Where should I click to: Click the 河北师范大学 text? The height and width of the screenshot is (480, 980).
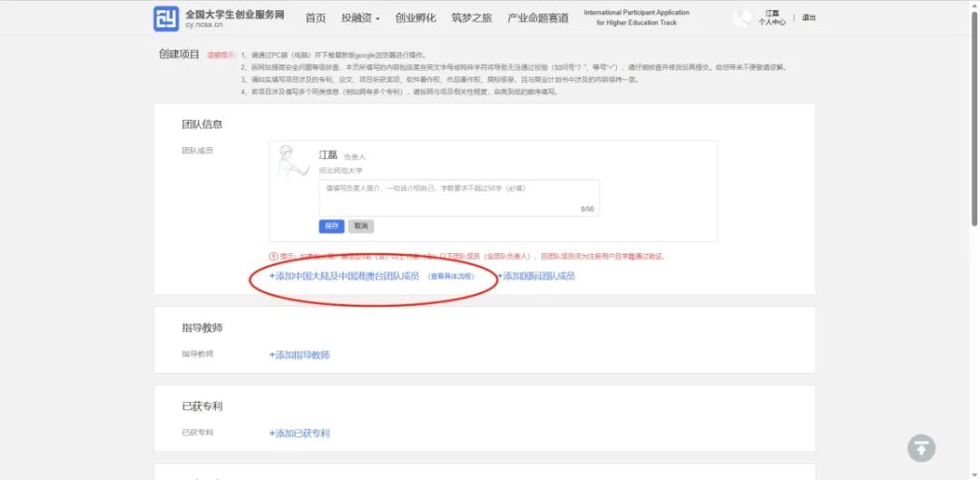click(340, 170)
